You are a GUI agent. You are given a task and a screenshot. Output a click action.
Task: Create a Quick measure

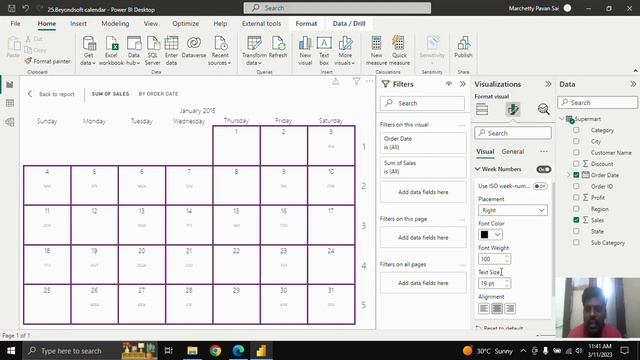(399, 51)
